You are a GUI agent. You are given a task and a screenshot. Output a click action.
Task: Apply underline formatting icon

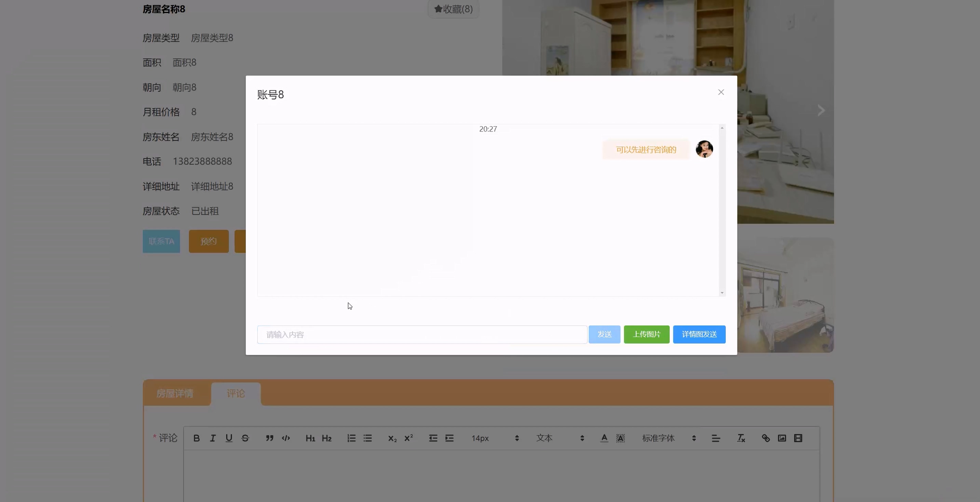[229, 438]
